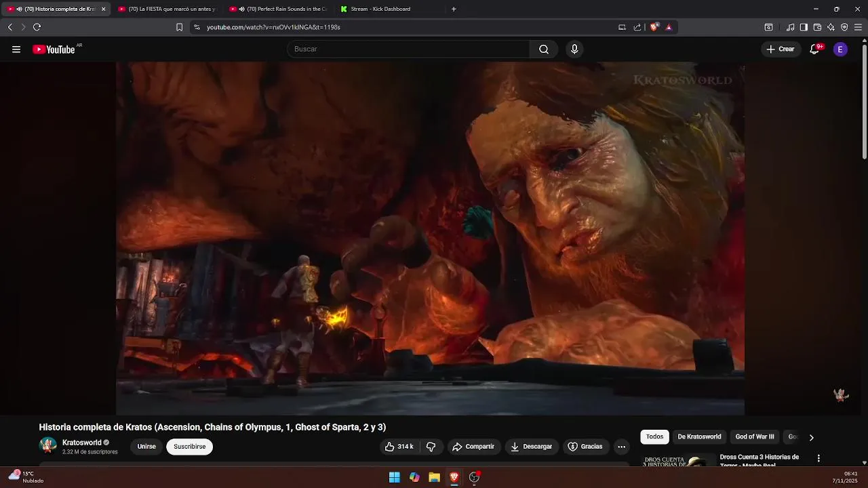Open the Brave Wallet icon
Image resolution: width=868 pixels, height=488 pixels.
click(817, 27)
